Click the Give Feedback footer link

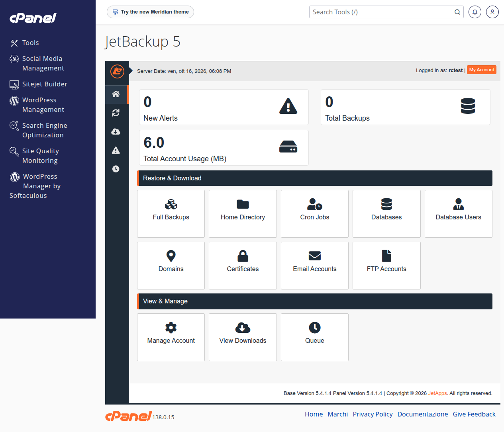pyautogui.click(x=474, y=414)
